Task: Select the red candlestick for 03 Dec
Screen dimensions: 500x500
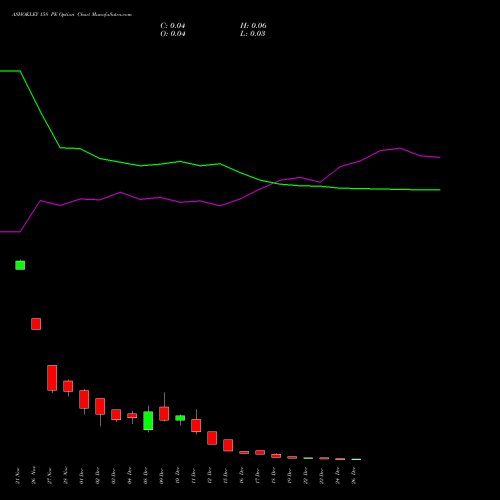Action: point(116,414)
